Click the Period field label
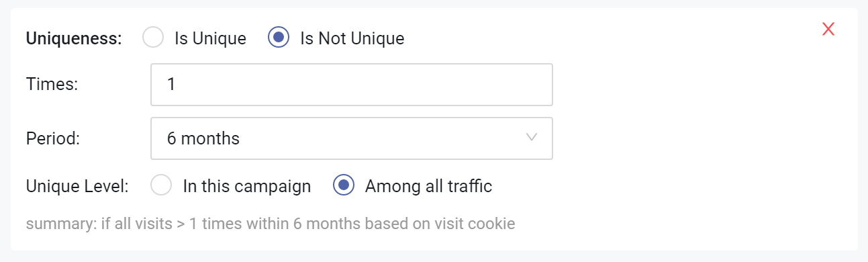 click(53, 139)
